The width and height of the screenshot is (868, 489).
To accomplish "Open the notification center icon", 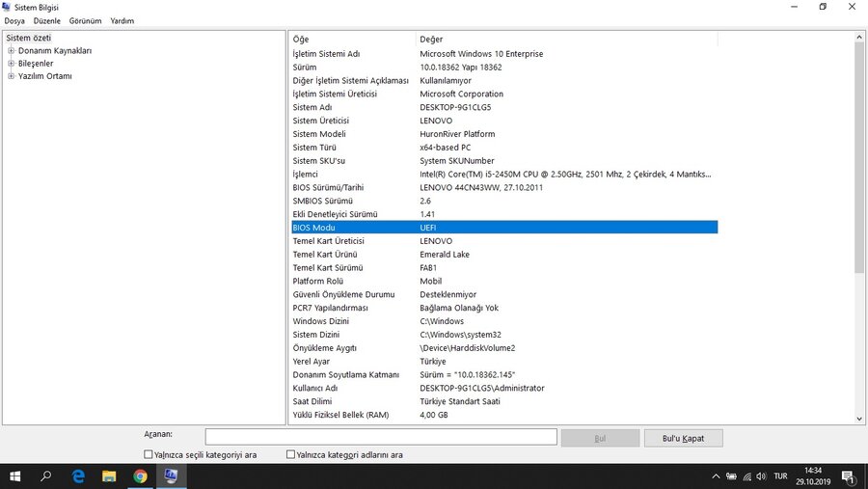I will tap(849, 476).
